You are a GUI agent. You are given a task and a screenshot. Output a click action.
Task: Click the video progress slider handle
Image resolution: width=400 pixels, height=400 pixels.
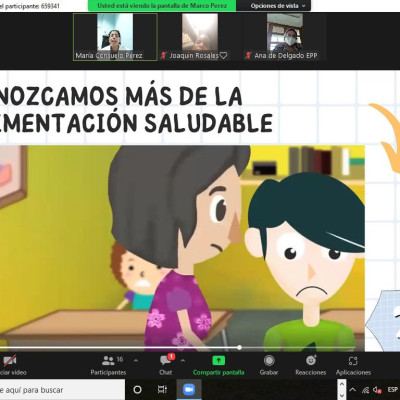pyautogui.click(x=239, y=347)
